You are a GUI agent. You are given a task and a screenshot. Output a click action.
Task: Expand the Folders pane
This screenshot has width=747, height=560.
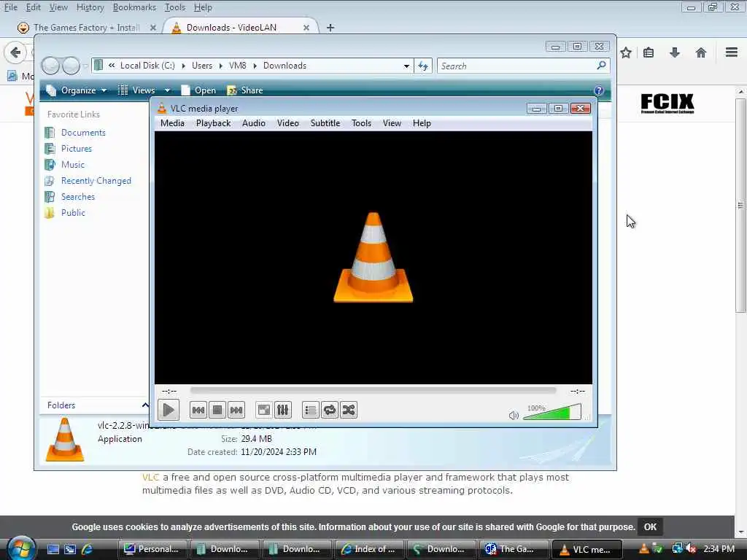[x=145, y=405]
